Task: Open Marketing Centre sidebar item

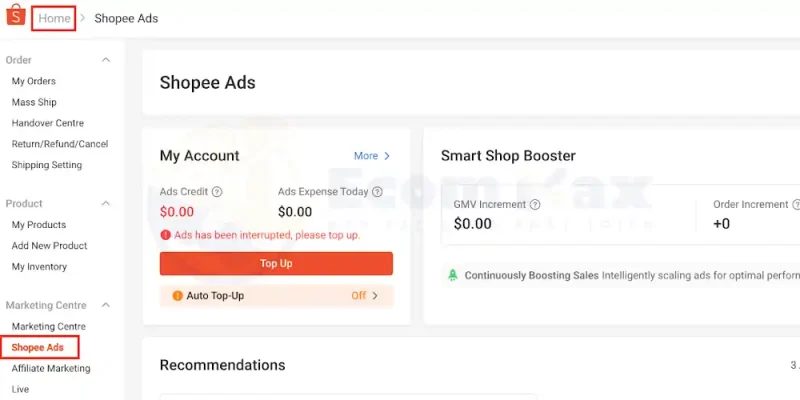Action: (x=48, y=326)
